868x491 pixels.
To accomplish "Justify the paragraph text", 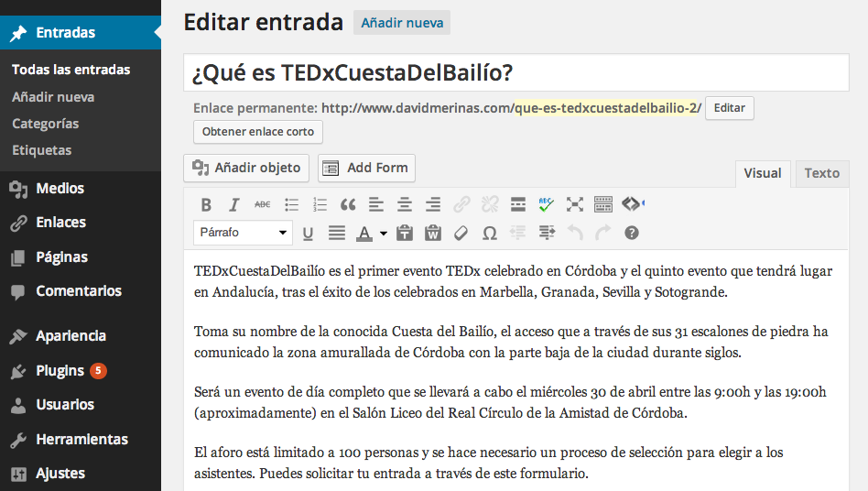I will (x=337, y=233).
